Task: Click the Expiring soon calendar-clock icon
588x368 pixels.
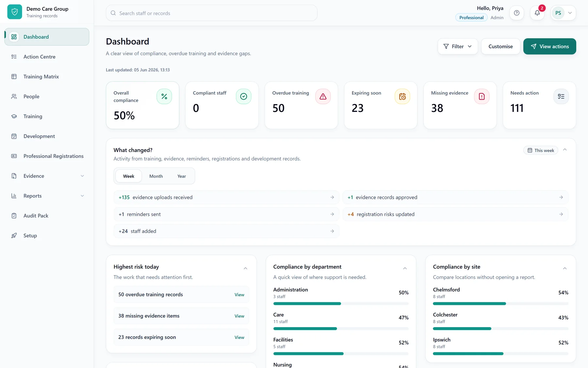Action: tap(402, 96)
